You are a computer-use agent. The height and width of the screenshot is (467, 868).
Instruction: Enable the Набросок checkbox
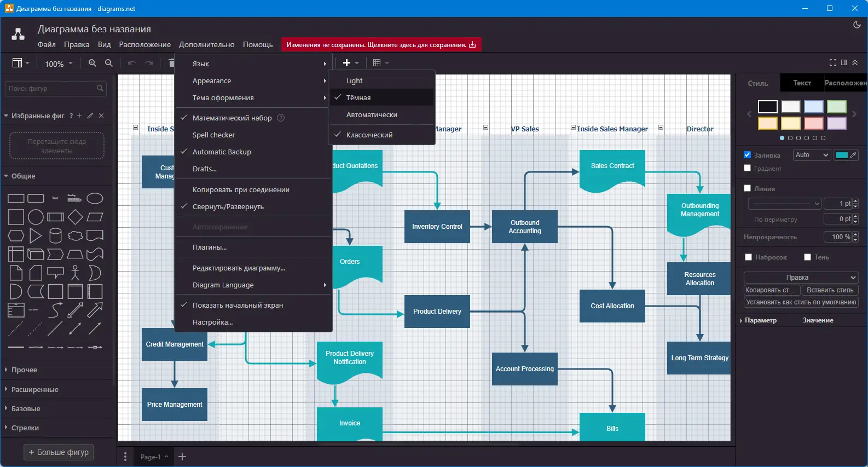[x=748, y=257]
